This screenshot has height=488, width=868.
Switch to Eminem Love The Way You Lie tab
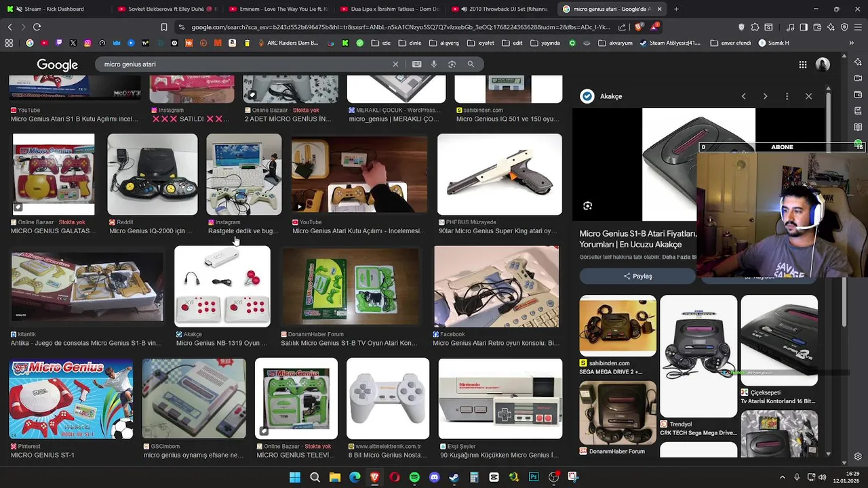click(x=279, y=9)
